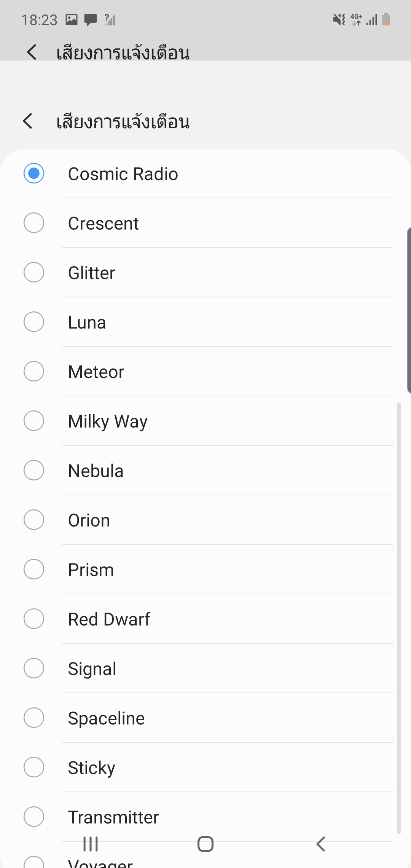The height and width of the screenshot is (868, 411).
Task: Tap the Orion sound label
Action: tap(89, 520)
